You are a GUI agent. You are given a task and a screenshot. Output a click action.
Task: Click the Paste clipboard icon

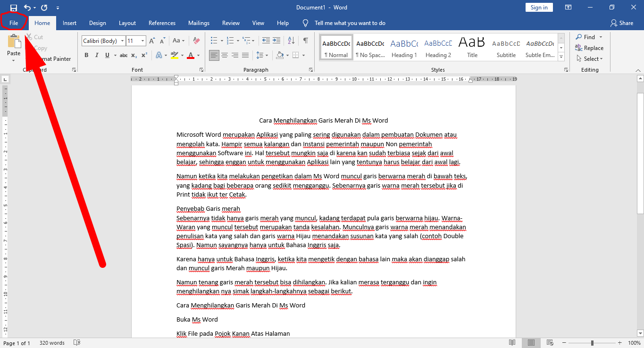(14, 41)
